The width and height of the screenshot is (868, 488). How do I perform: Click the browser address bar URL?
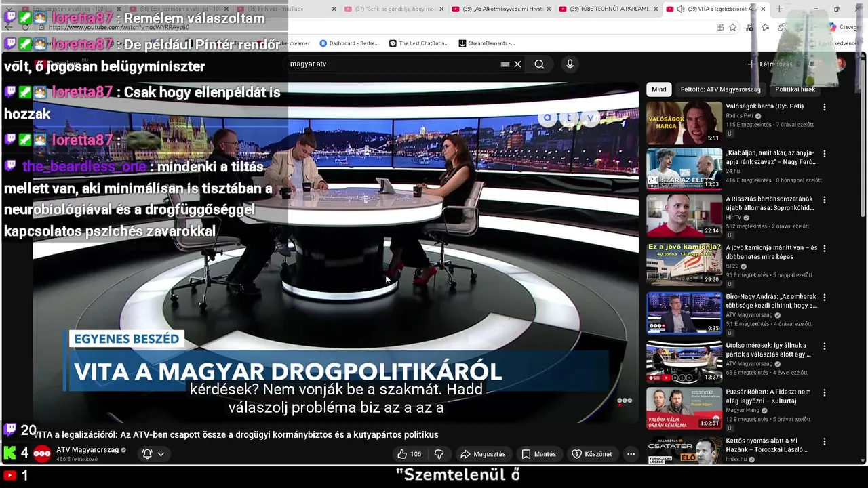[119, 28]
